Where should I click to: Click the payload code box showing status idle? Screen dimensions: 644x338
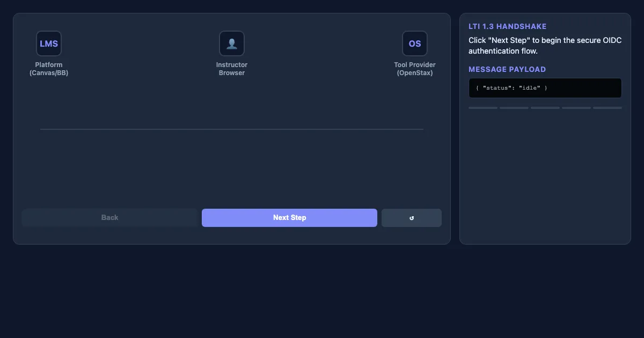[x=545, y=88]
